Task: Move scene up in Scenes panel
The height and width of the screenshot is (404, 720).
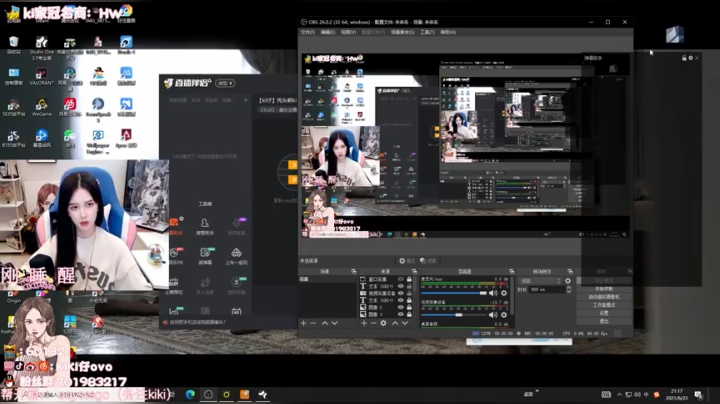Action: [325, 323]
